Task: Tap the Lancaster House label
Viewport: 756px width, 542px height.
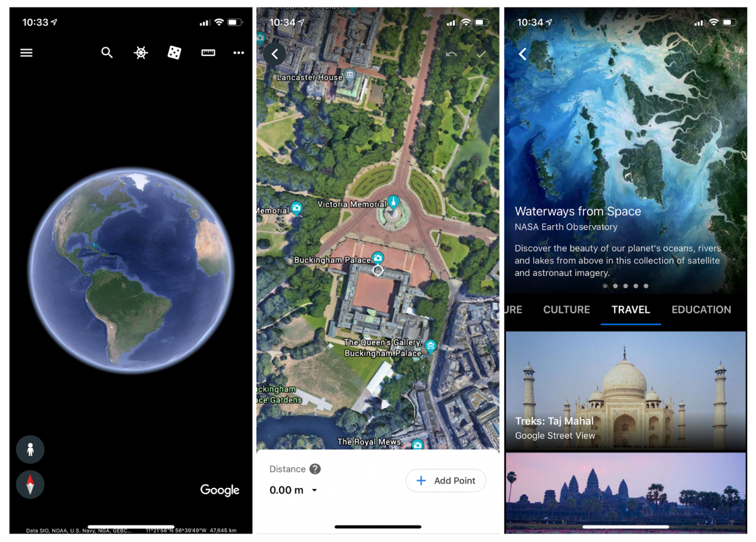Action: tap(310, 77)
